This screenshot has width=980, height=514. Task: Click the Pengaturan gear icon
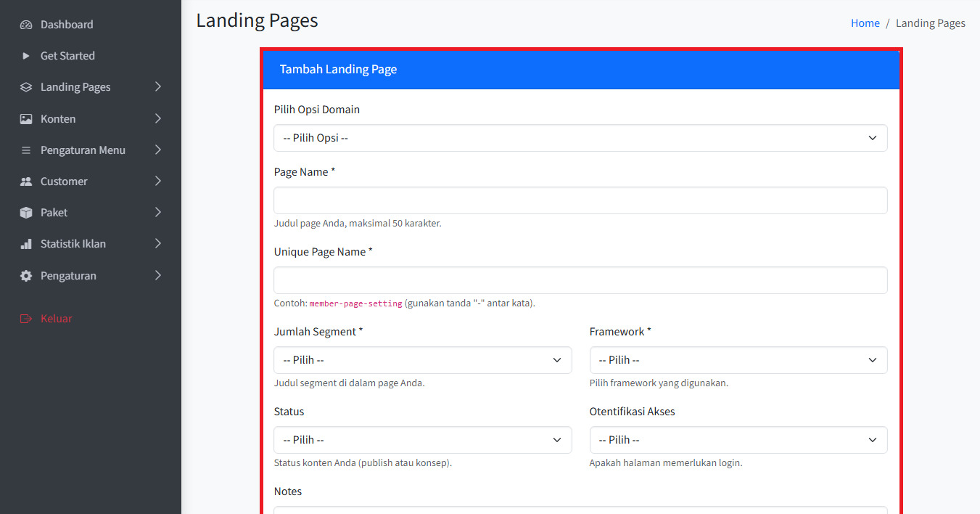(26, 276)
